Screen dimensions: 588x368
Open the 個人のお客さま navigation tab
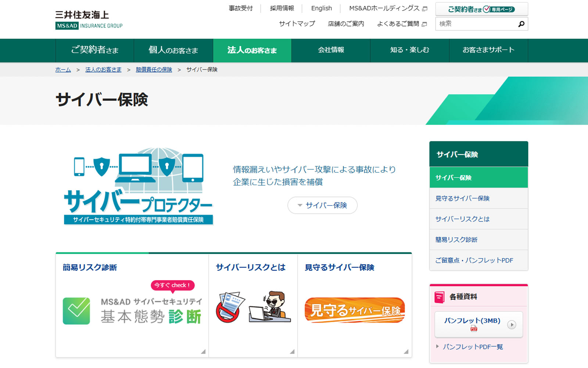(x=173, y=50)
